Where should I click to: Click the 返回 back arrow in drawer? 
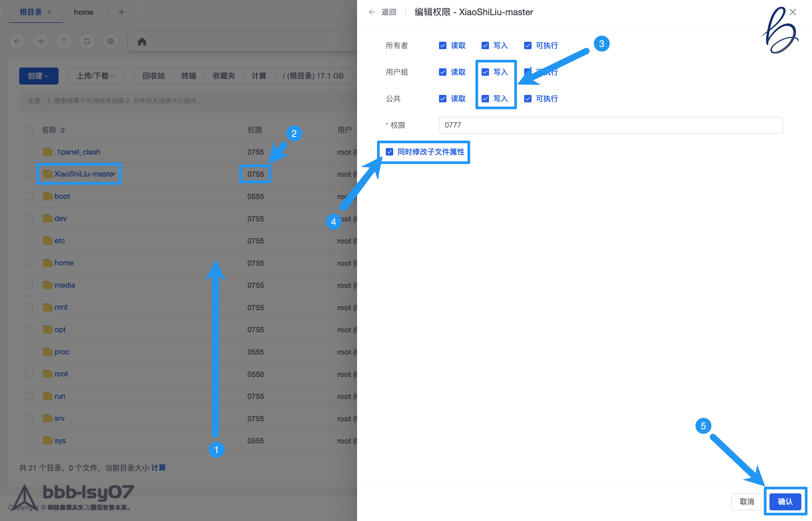click(x=372, y=12)
